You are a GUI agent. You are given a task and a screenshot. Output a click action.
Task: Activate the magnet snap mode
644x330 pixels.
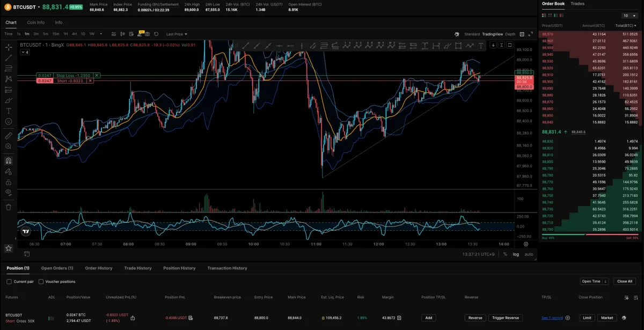click(x=9, y=160)
